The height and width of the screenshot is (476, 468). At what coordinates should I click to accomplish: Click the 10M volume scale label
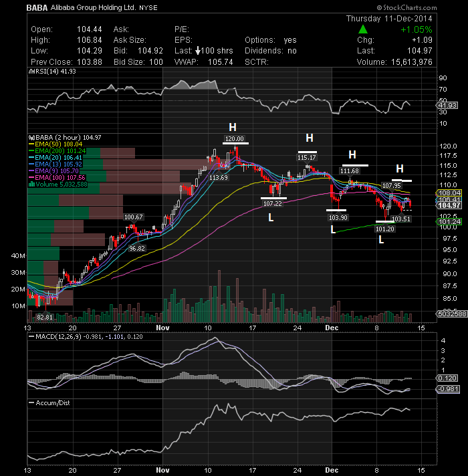[18, 306]
